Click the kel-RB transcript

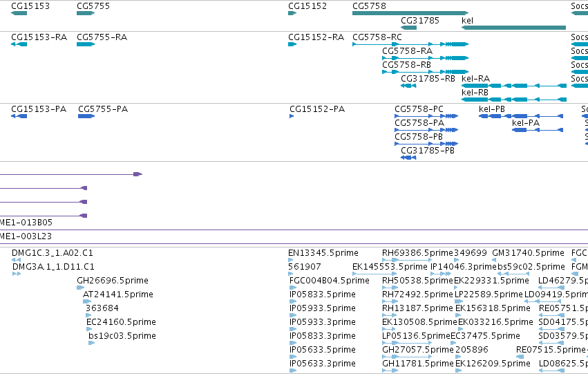(x=514, y=100)
